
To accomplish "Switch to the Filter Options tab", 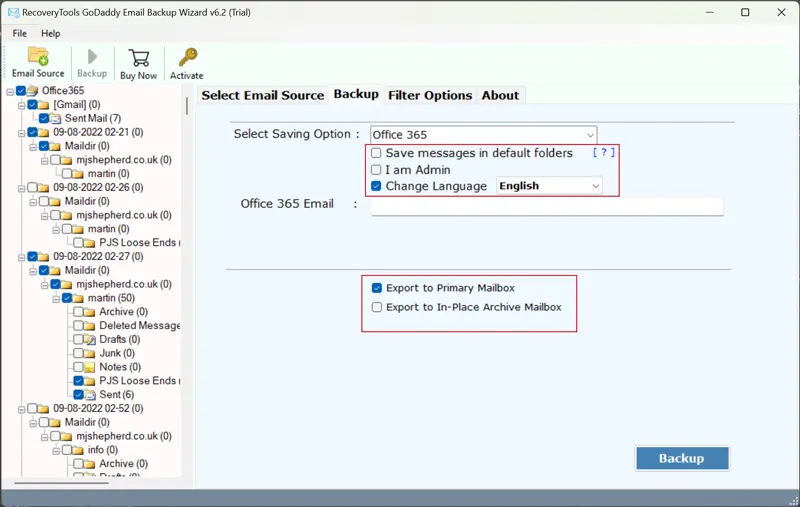I will tap(429, 95).
